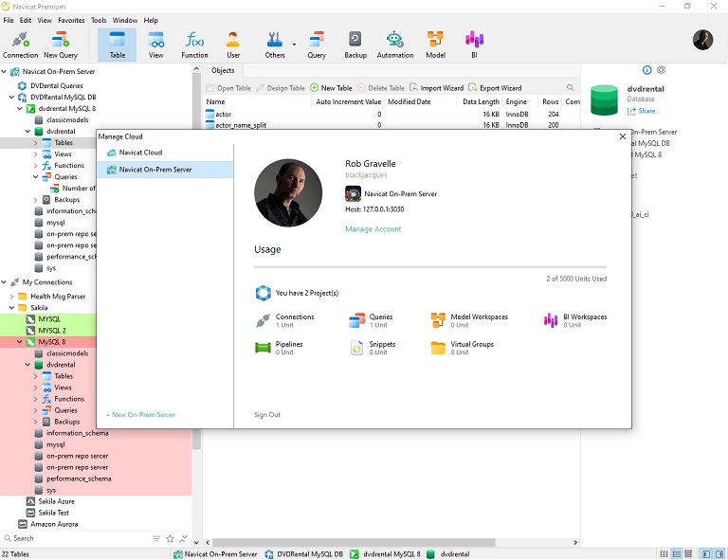Image resolution: width=728 pixels, height=560 pixels.
Task: Open the Tools menu
Action: [x=99, y=21]
